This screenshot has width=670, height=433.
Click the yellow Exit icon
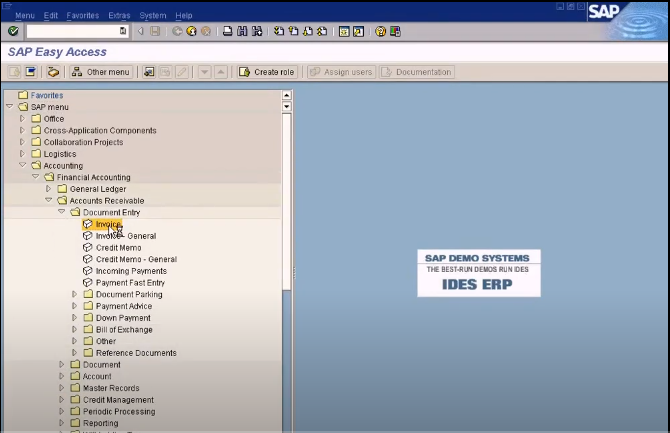[191, 31]
